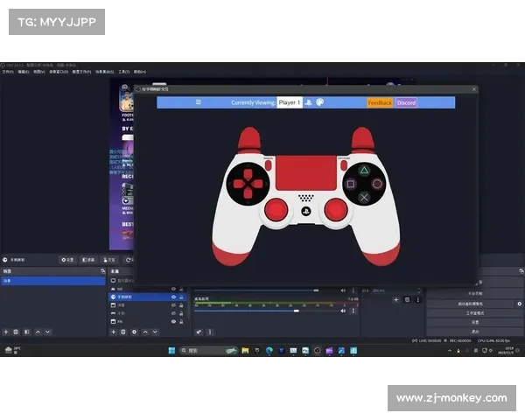This screenshot has width=525, height=420.
Task: Move the scene down with the arrow
Action: (47, 332)
